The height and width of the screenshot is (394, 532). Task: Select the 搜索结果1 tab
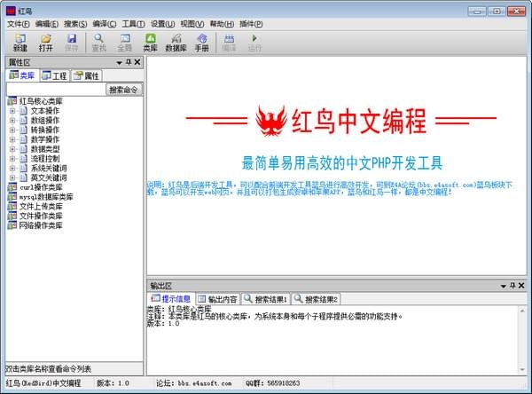pyautogui.click(x=266, y=299)
